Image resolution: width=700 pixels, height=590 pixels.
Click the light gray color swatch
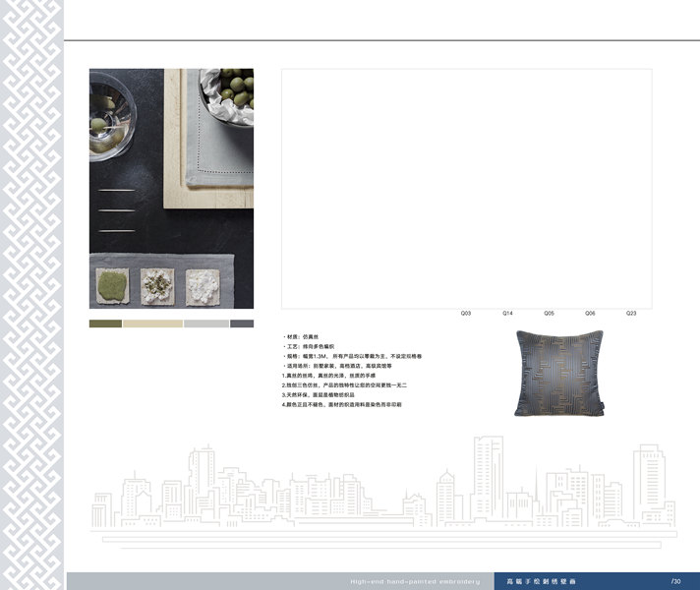point(206,324)
